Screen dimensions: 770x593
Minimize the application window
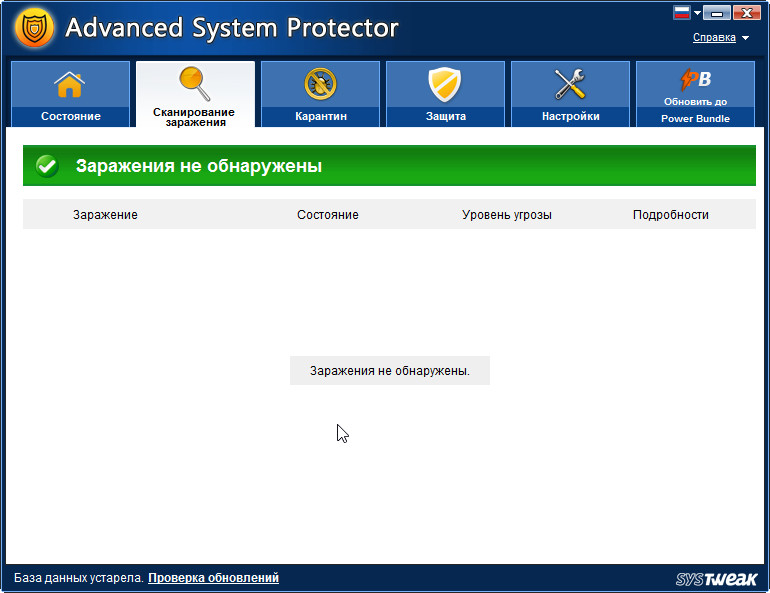coord(717,12)
